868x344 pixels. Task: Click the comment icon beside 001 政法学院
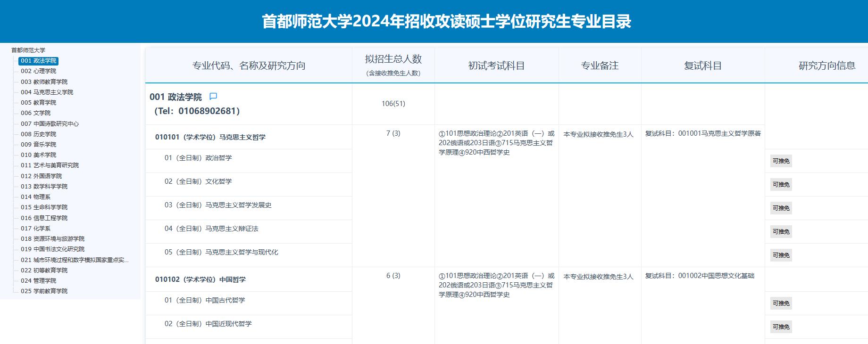click(x=213, y=97)
